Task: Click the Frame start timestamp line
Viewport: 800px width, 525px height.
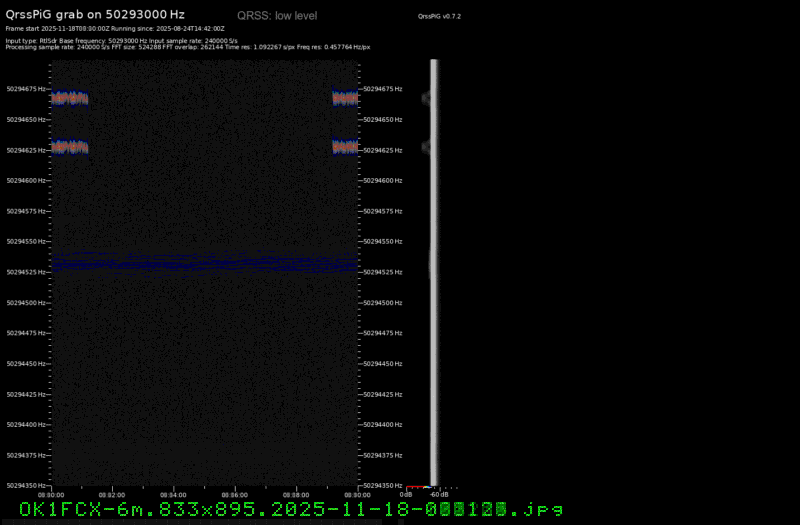Action: click(x=115, y=30)
